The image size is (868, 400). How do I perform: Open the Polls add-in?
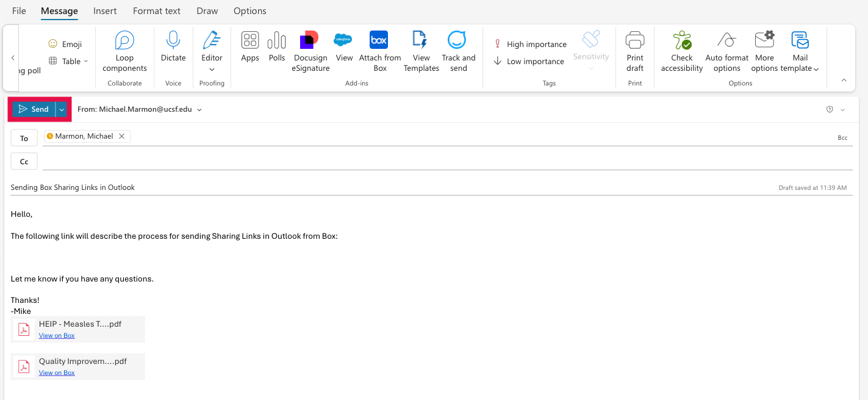[277, 47]
